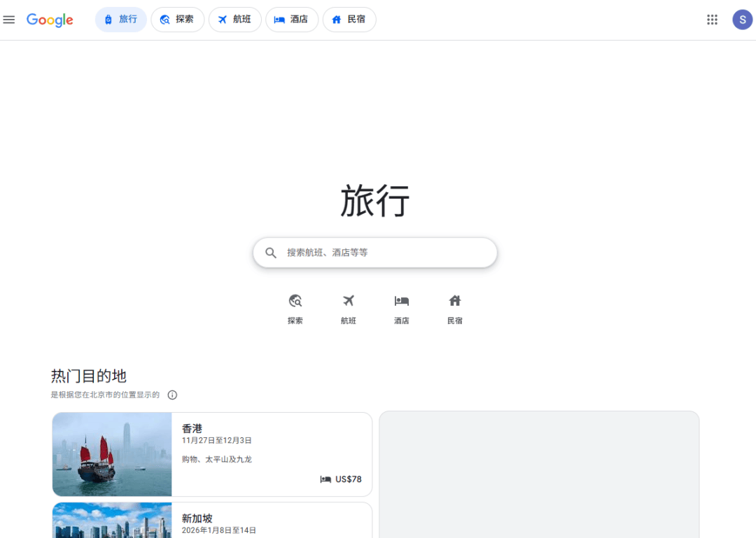Open the 民宿 tab in top bar

349,20
